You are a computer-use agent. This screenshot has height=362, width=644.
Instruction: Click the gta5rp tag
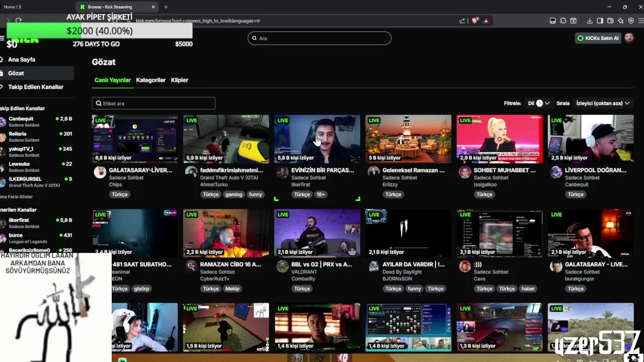click(x=142, y=289)
